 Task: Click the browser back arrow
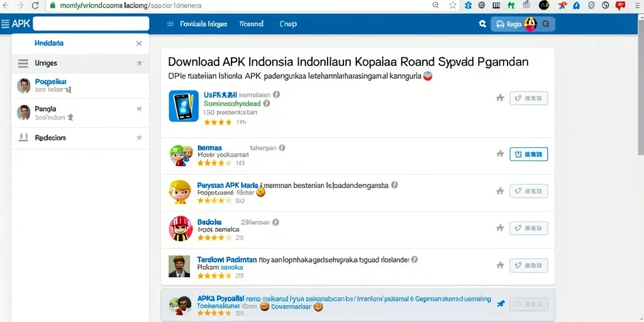[6, 5]
